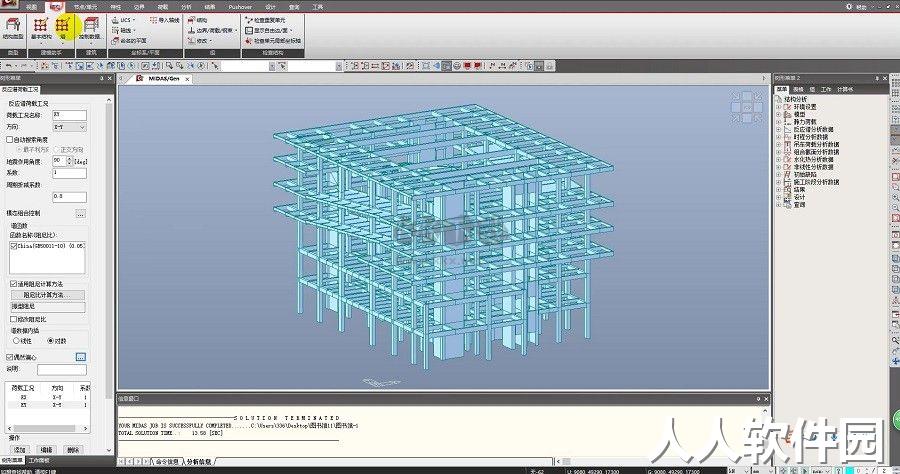Open the Pushover ribbon tab

pyautogui.click(x=240, y=7)
